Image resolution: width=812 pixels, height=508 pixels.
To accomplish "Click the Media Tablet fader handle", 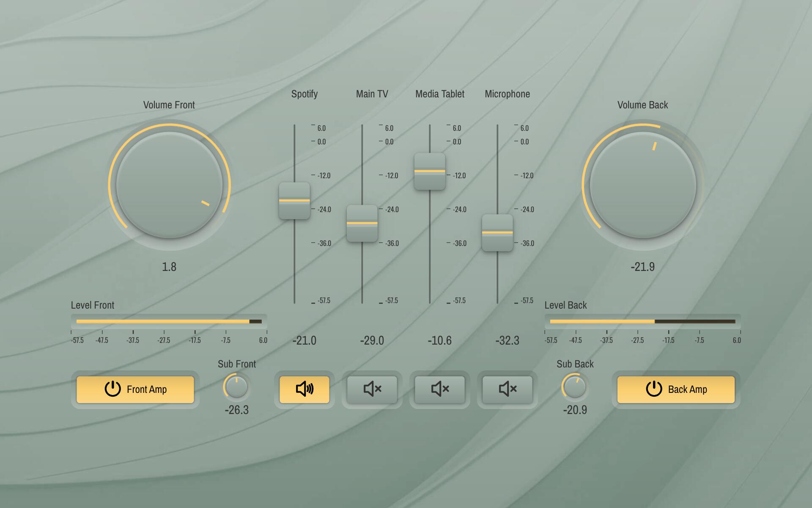I will 430,171.
